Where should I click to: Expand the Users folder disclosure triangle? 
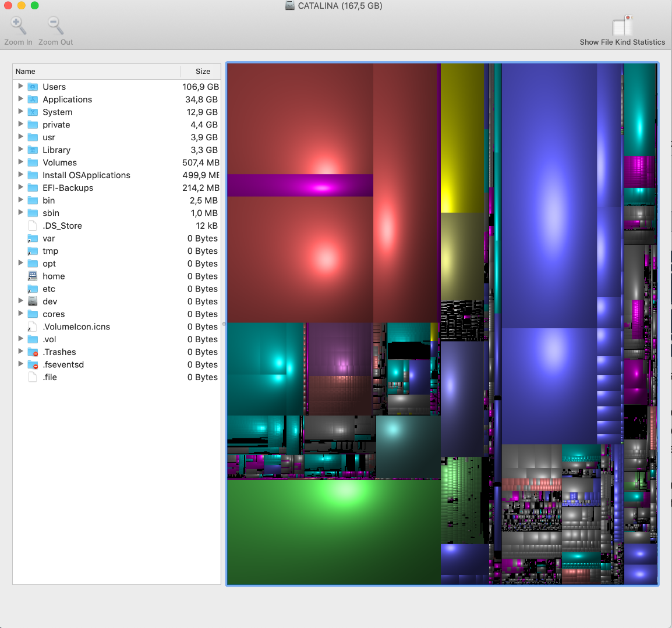pos(21,86)
